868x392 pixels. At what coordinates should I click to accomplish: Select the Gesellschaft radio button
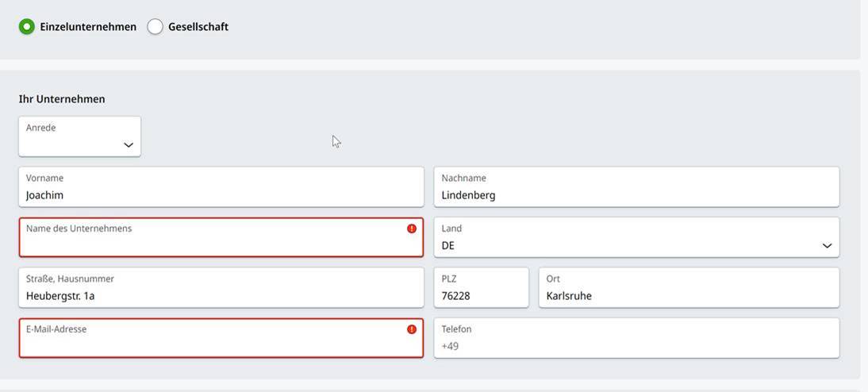point(155,26)
